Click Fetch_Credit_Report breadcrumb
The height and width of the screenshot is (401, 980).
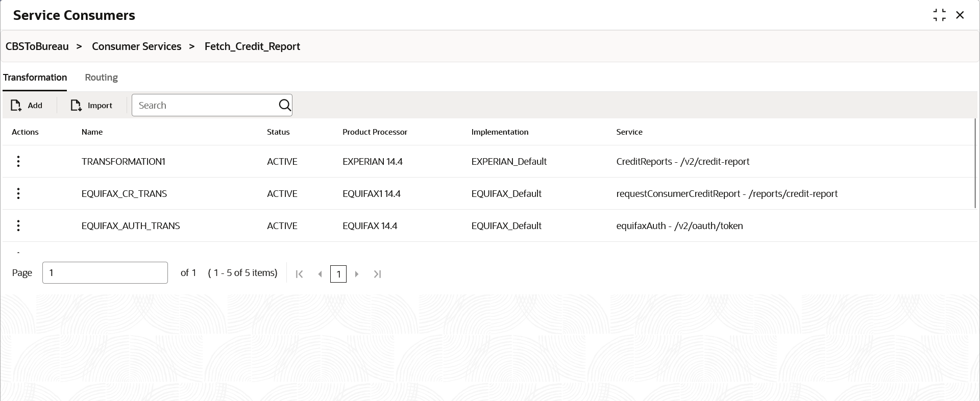tap(252, 46)
